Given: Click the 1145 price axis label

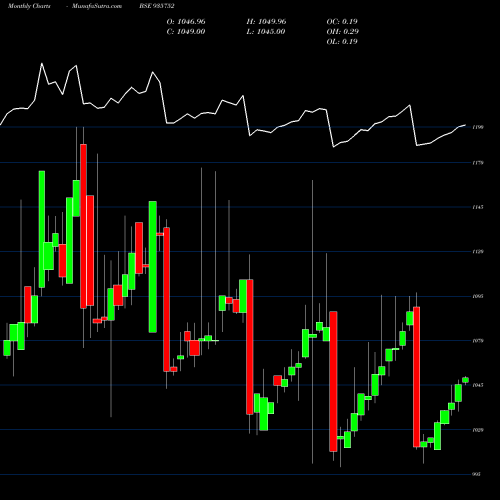Looking at the screenshot, I should [478, 207].
